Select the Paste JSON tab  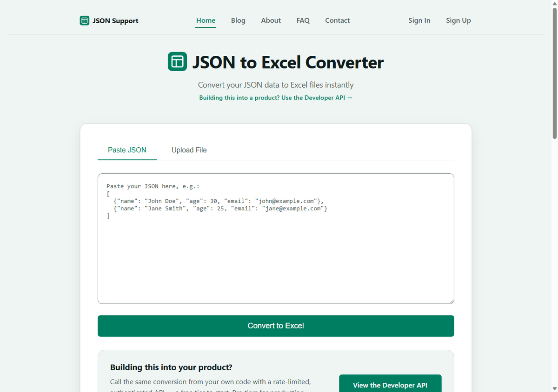[x=127, y=150]
